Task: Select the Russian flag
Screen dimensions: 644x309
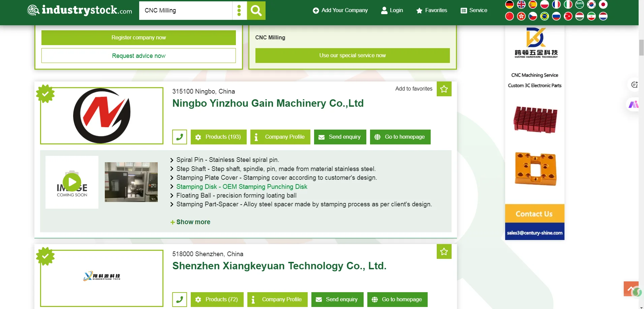Action: click(x=556, y=16)
